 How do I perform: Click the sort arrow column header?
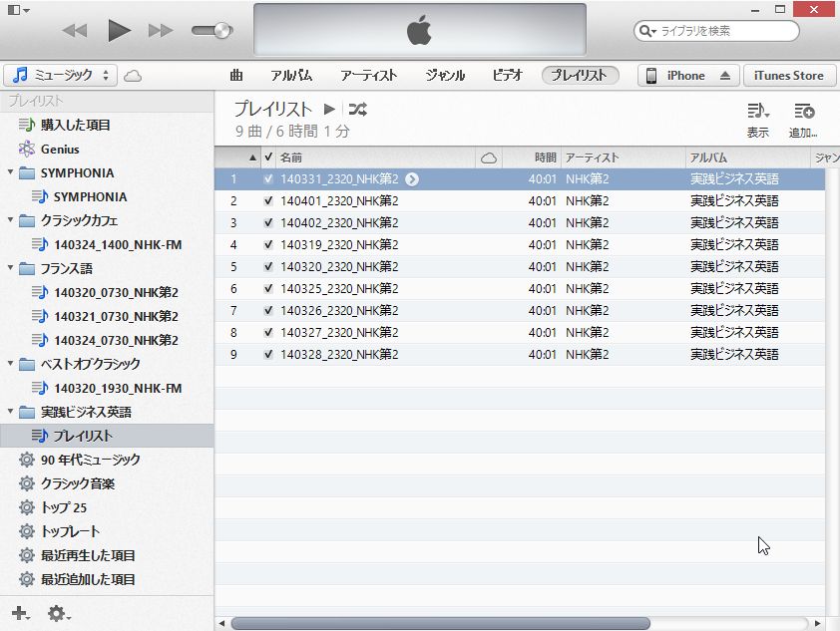[238, 158]
